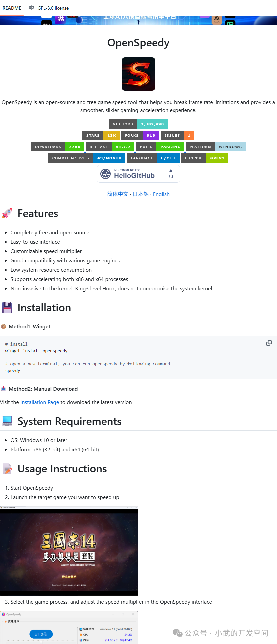Viewport: 277px width, 644px height.
Task: Click the rocket emoji beside Features
Action: pos(7,213)
